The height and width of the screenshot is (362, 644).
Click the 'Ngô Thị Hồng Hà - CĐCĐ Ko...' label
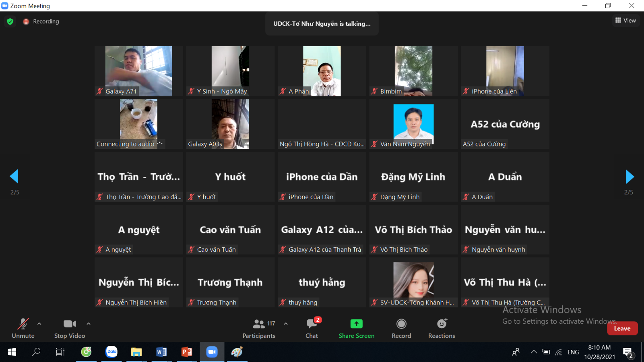click(x=322, y=144)
